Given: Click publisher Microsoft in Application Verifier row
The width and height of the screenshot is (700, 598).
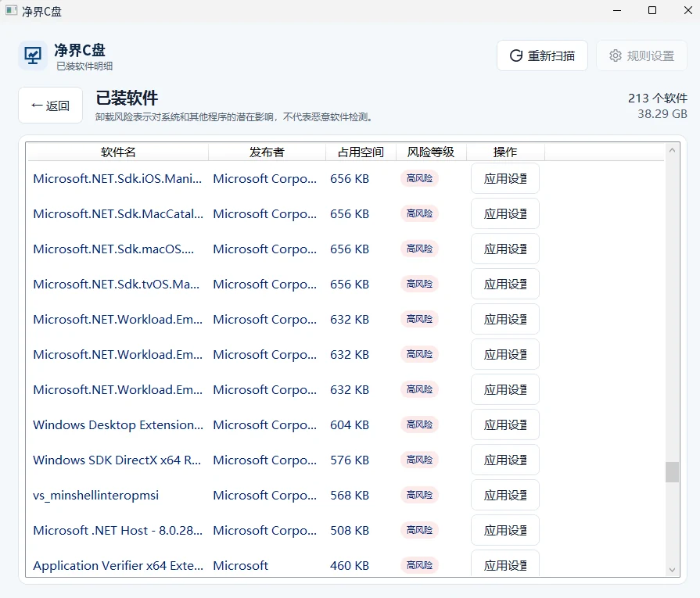Looking at the screenshot, I should point(241,565).
